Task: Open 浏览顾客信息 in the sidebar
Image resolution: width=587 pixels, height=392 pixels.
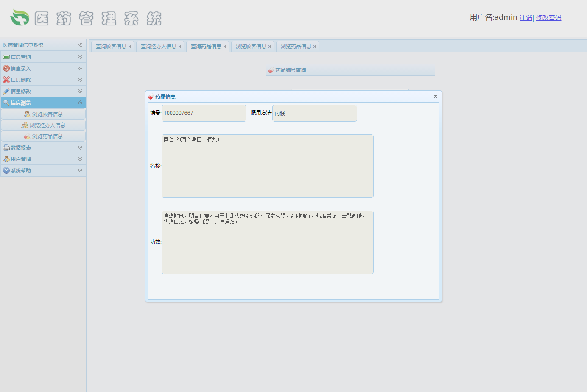Action: (43, 114)
